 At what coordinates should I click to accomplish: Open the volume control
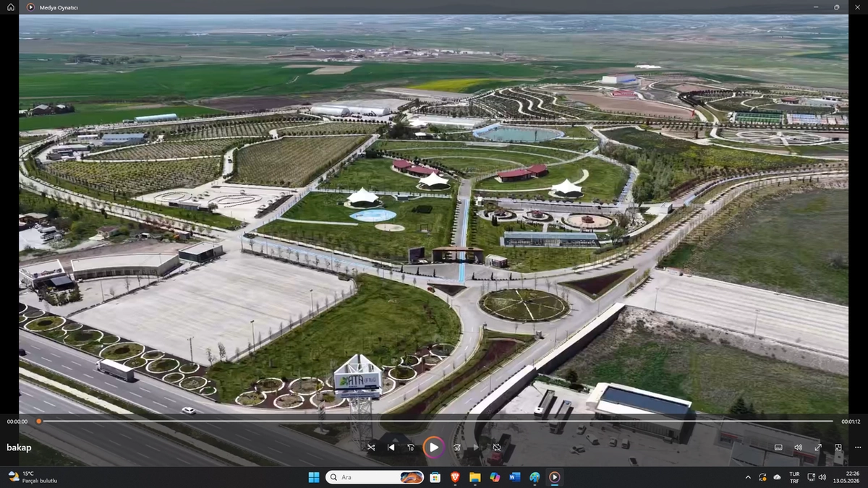coord(799,448)
